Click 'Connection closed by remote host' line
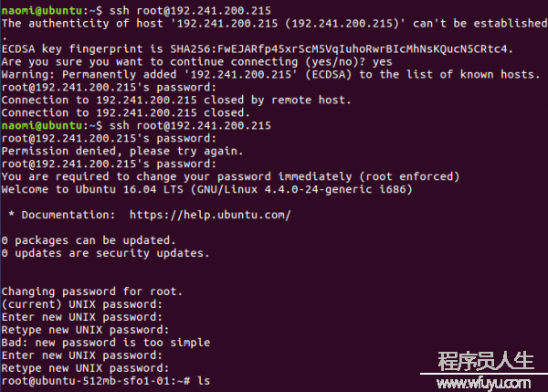548x392 pixels. pos(176,100)
